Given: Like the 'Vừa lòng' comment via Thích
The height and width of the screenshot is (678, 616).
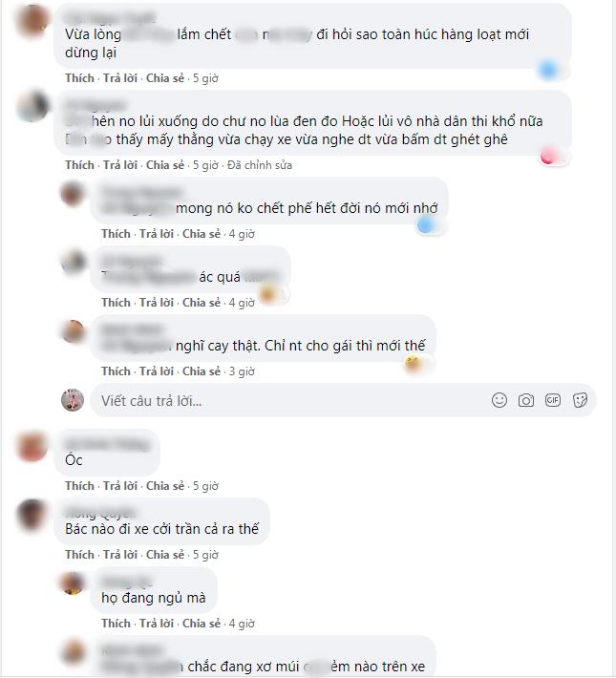Looking at the screenshot, I should point(79,78).
